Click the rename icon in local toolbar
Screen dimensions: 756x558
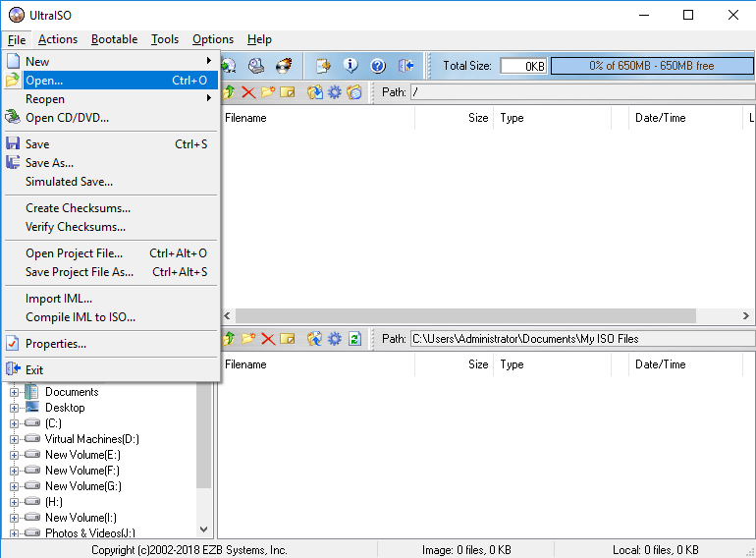288,339
